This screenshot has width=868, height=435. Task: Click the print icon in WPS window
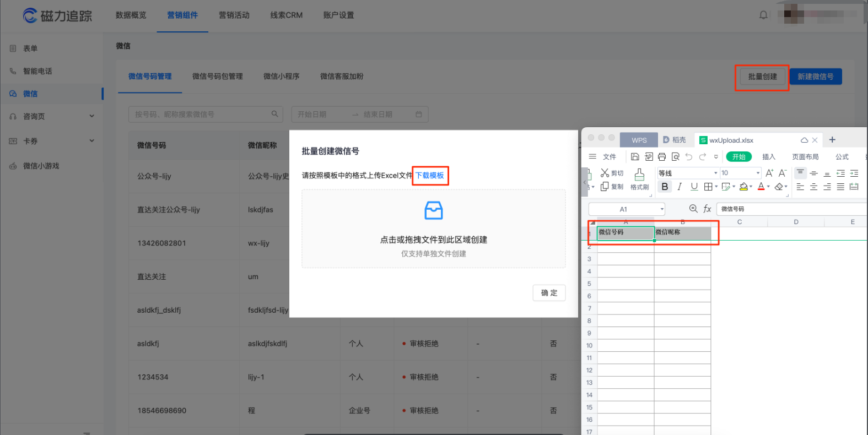(x=662, y=157)
